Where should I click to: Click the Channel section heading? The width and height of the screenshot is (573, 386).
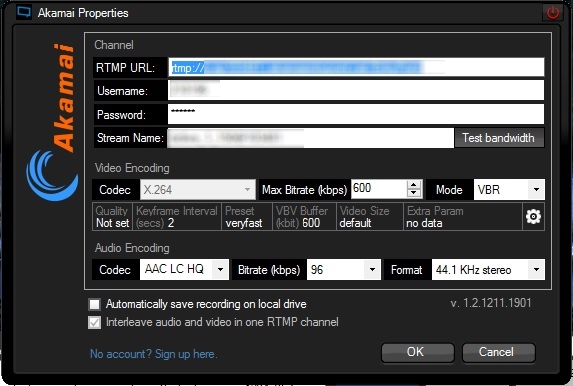point(114,45)
